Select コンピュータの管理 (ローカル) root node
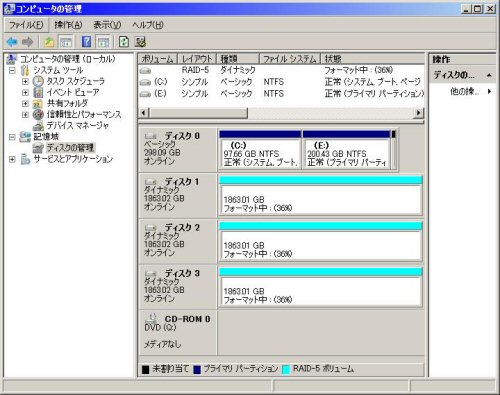Viewport: 500px width, 395px height. click(x=68, y=59)
